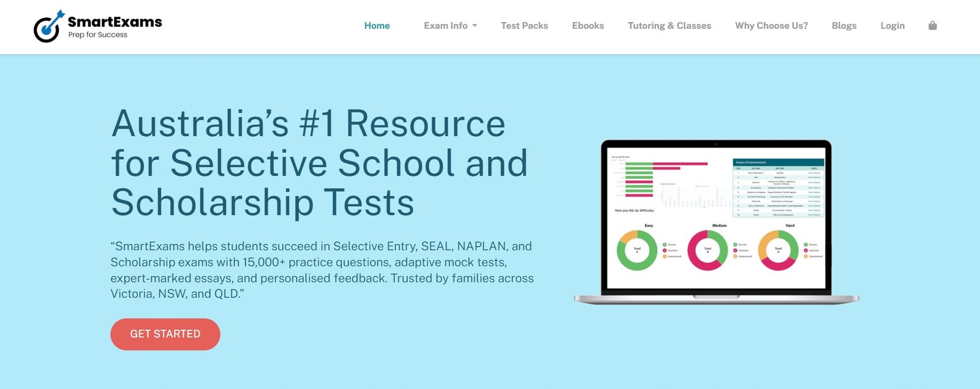Image resolution: width=980 pixels, height=389 pixels.
Task: Open the Exam Info menu
Action: point(445,26)
